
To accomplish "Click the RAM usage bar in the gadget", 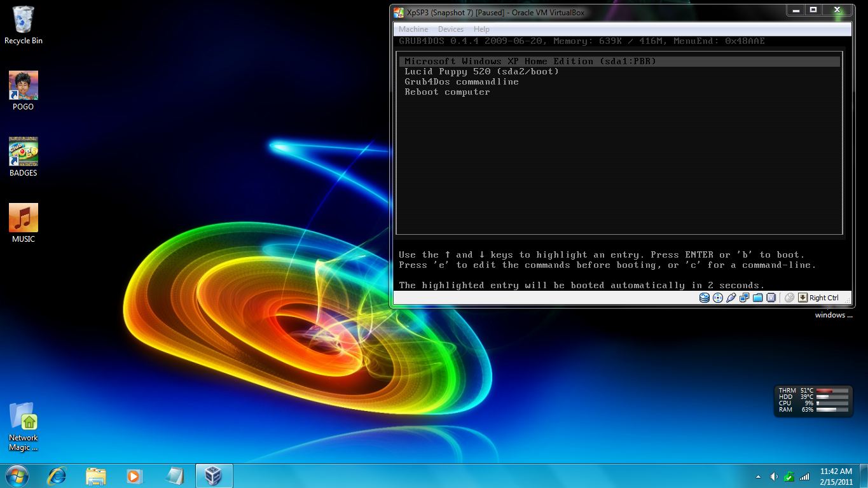I will (832, 410).
